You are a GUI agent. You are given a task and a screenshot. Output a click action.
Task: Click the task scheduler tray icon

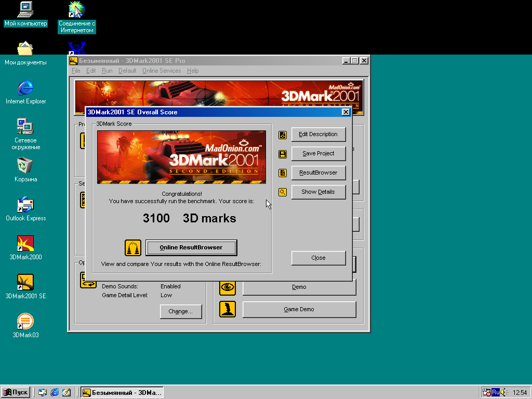point(486,393)
